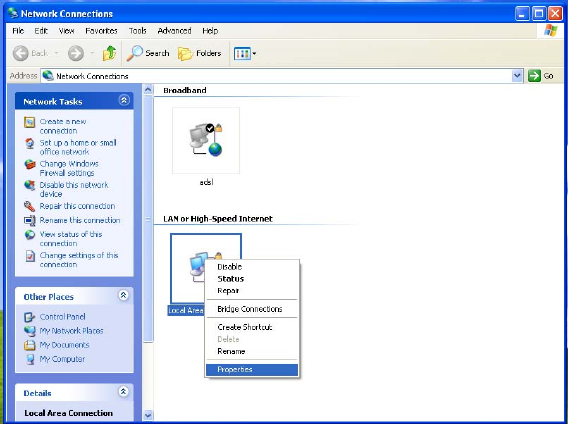The height and width of the screenshot is (424, 568).
Task: Click the Forward arrow toolbar icon
Action: tap(76, 53)
